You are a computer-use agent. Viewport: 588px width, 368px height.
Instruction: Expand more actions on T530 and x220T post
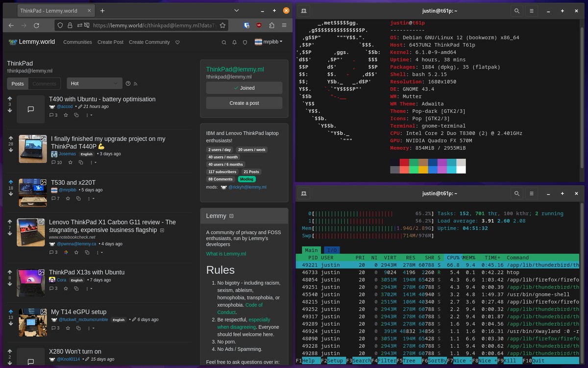pos(92,199)
